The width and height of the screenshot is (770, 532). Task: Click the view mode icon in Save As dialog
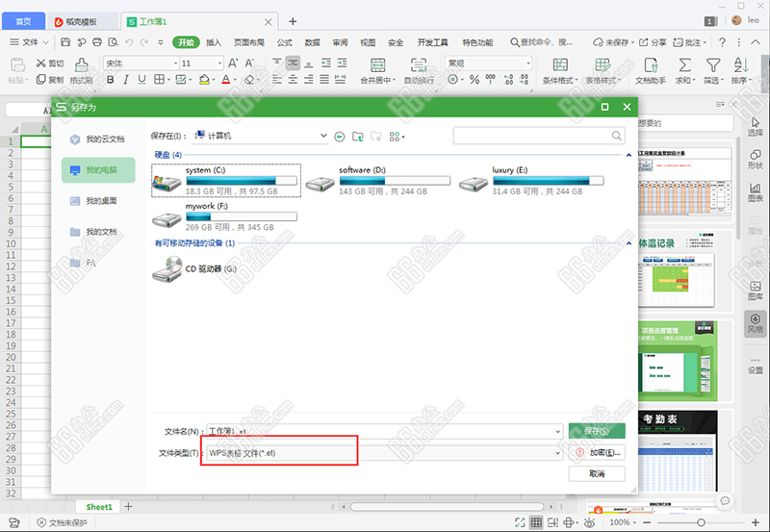(397, 137)
